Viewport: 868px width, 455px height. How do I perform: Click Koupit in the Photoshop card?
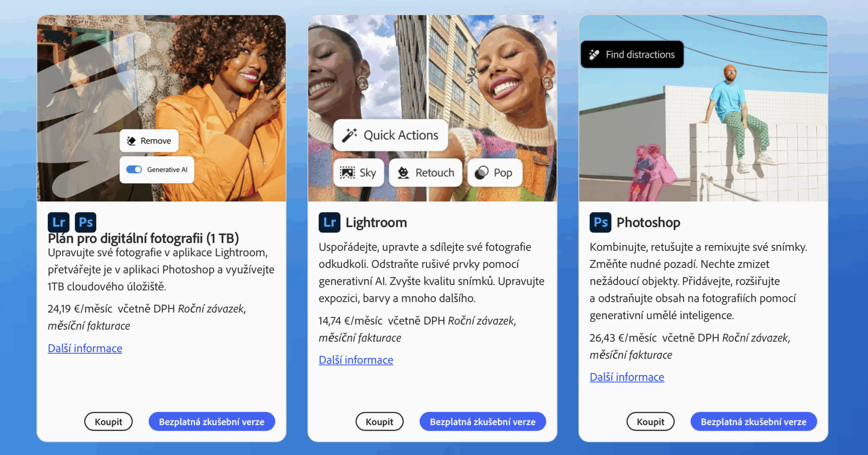coord(651,422)
